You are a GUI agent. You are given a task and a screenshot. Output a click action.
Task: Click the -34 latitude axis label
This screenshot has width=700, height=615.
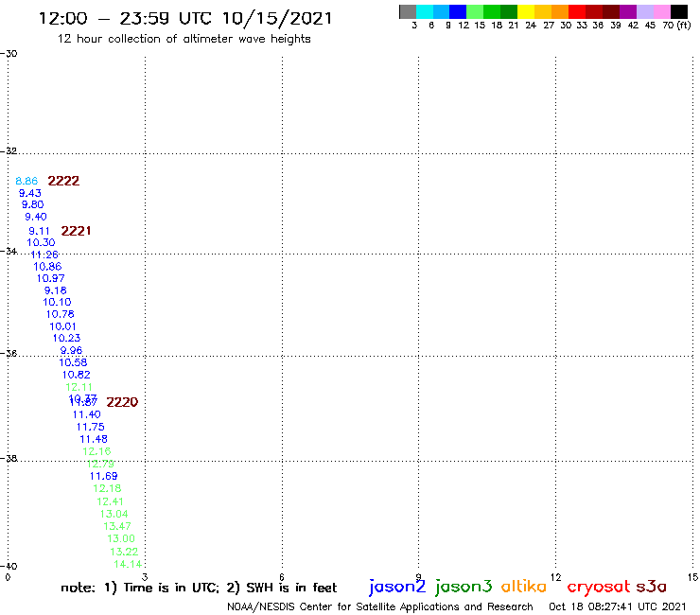tap(9, 251)
